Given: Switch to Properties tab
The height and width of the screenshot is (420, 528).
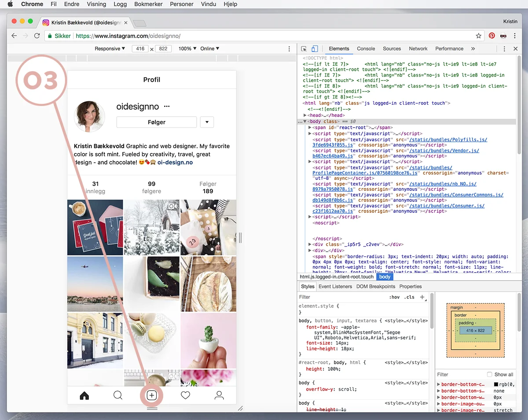Looking at the screenshot, I should click(x=411, y=286).
